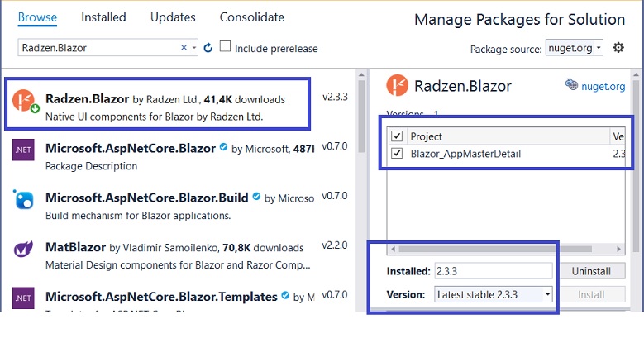Open the Consolidate tab

click(252, 17)
